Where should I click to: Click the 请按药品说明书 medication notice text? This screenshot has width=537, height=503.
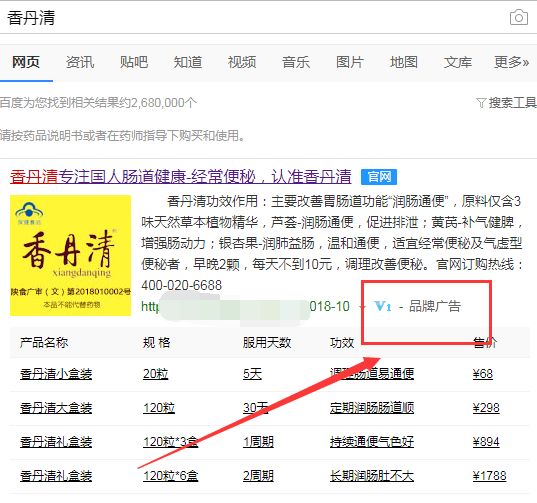point(123,136)
